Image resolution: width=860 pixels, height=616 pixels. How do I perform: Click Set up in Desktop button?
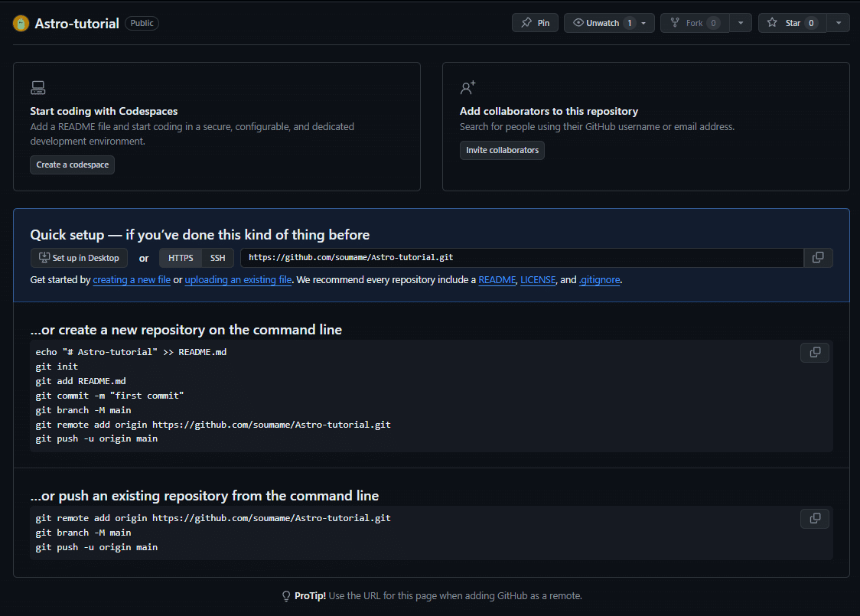pos(79,258)
